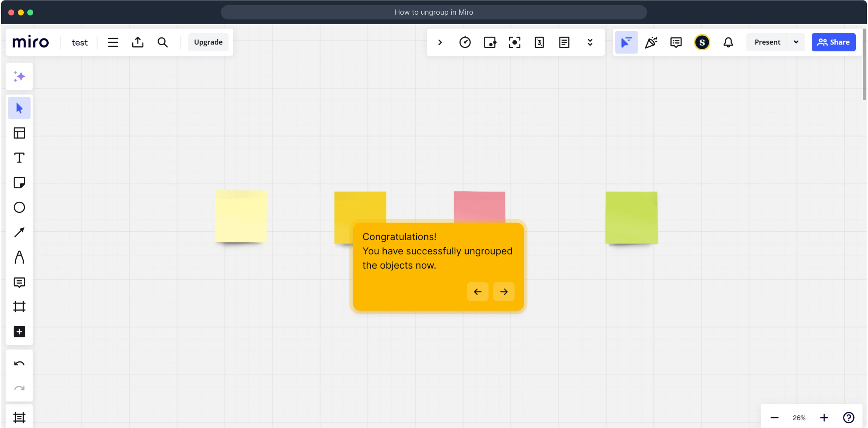Undo the last action
Image resolution: width=868 pixels, height=428 pixels.
click(x=19, y=364)
